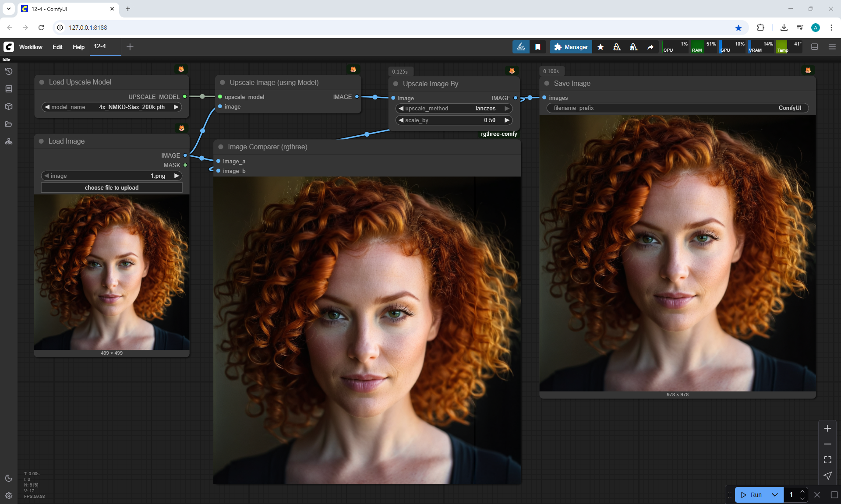Screen dimensions: 841x504
Task: Expand the Run button dropdown arrow
Action: (x=774, y=495)
